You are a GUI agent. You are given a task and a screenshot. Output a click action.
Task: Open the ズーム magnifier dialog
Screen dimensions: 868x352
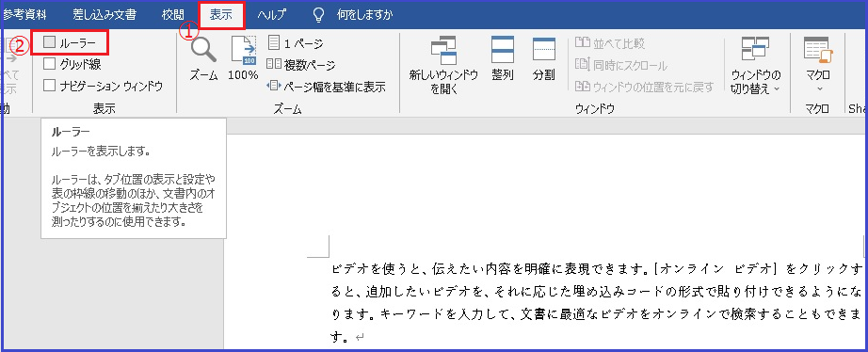point(203,58)
